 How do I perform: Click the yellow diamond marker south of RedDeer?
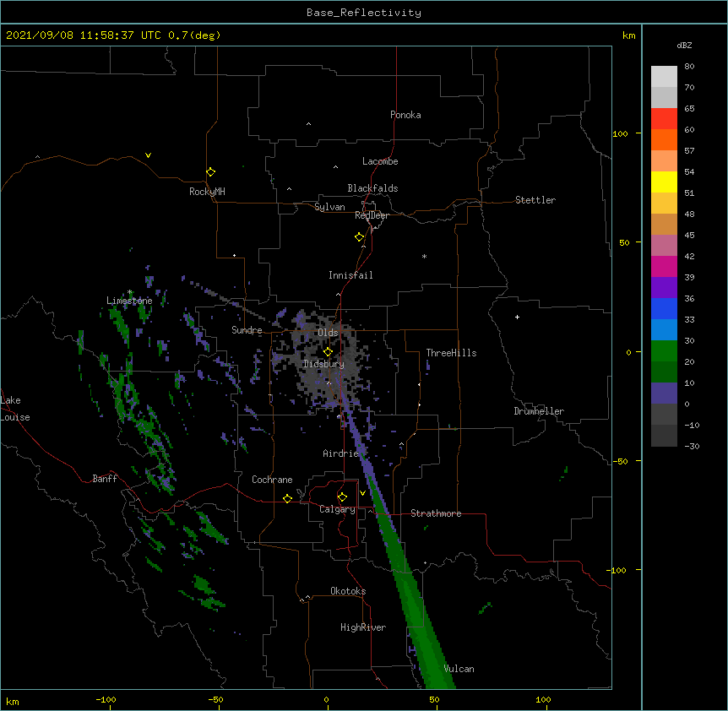click(359, 236)
